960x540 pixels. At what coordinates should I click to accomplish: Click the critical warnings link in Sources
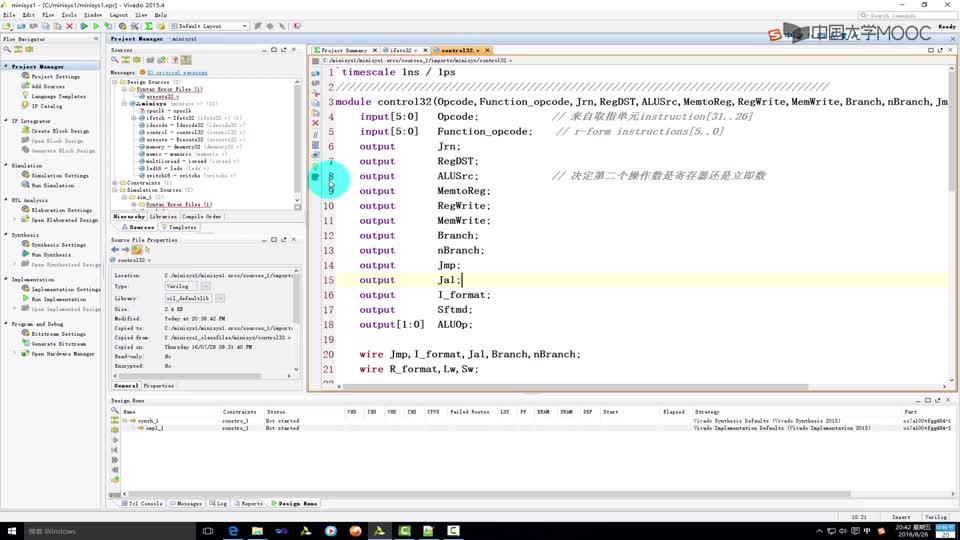click(178, 72)
